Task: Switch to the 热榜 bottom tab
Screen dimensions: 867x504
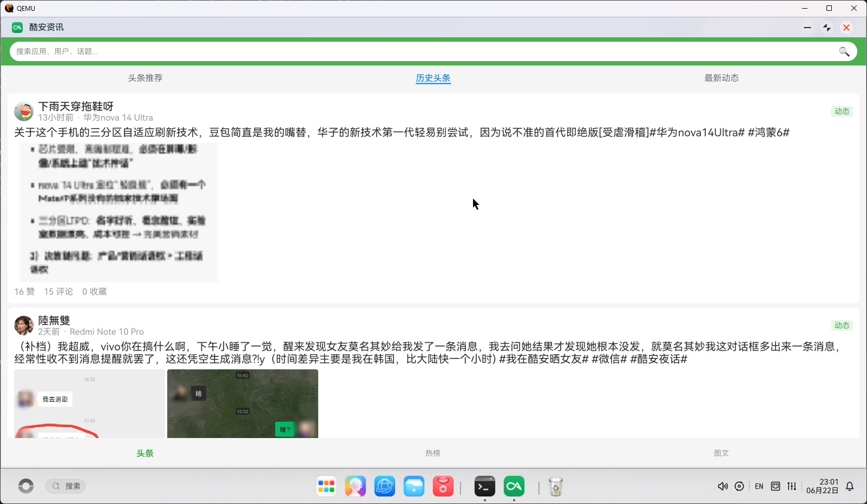Action: tap(433, 453)
